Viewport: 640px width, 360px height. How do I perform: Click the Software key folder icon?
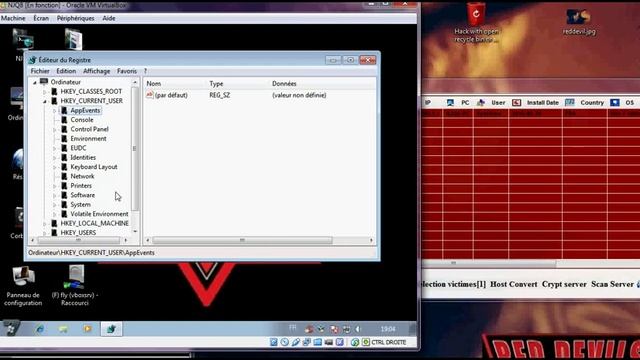(x=64, y=195)
